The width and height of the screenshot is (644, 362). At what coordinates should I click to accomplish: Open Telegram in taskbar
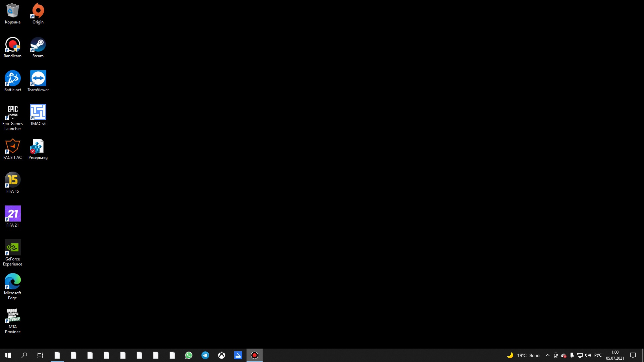[x=205, y=355]
